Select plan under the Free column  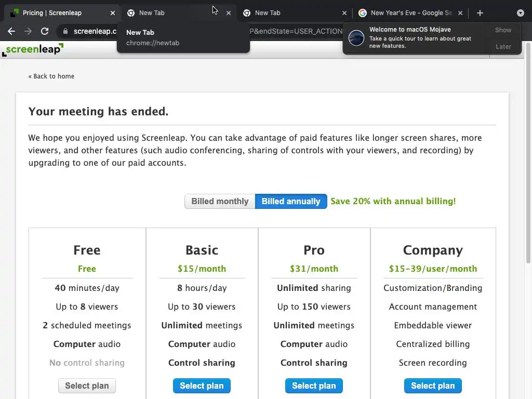click(87, 386)
